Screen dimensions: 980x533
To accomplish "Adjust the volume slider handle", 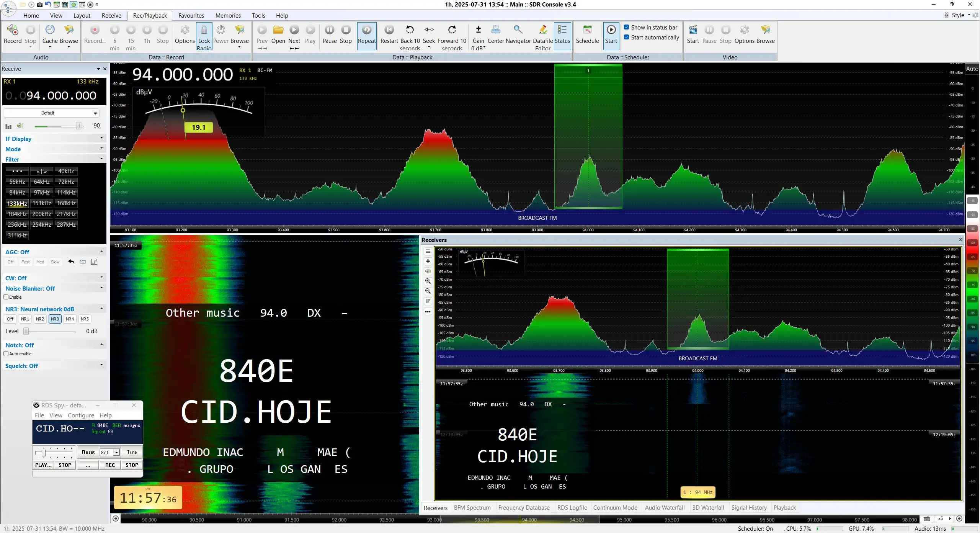I will pyautogui.click(x=79, y=126).
